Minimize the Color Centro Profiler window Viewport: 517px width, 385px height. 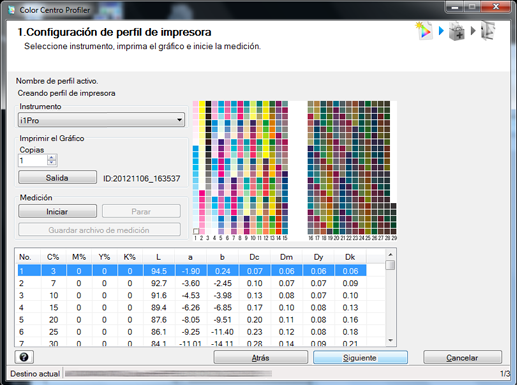[x=456, y=7]
